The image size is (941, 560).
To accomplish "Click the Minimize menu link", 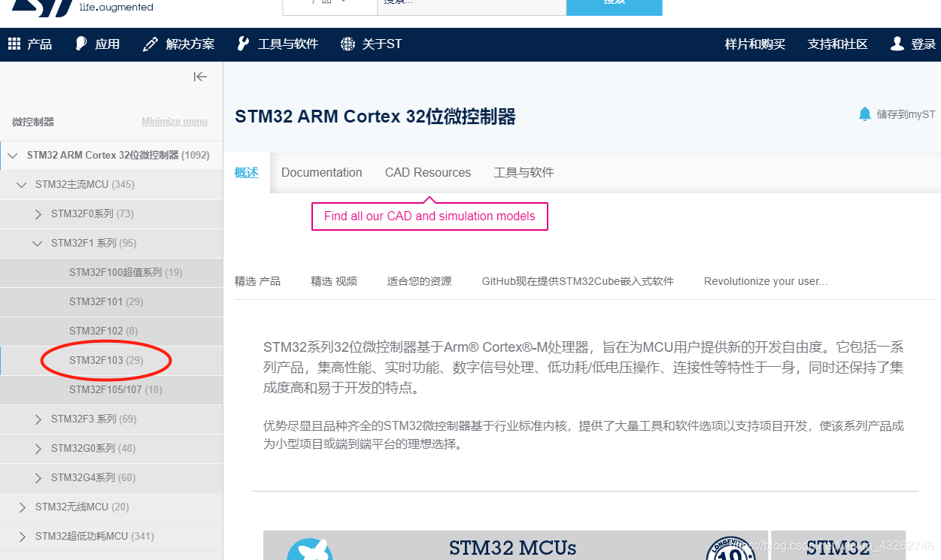I will [x=175, y=122].
